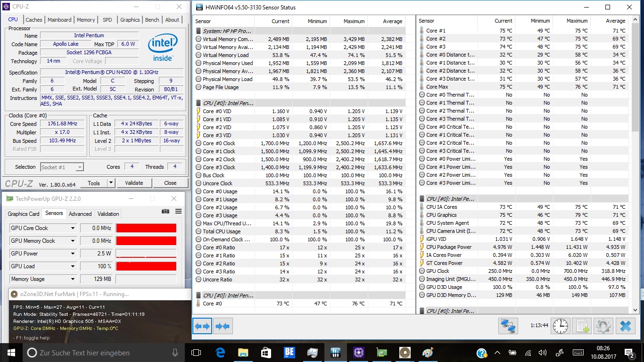Click the blue question mark tray icon

tap(481, 353)
